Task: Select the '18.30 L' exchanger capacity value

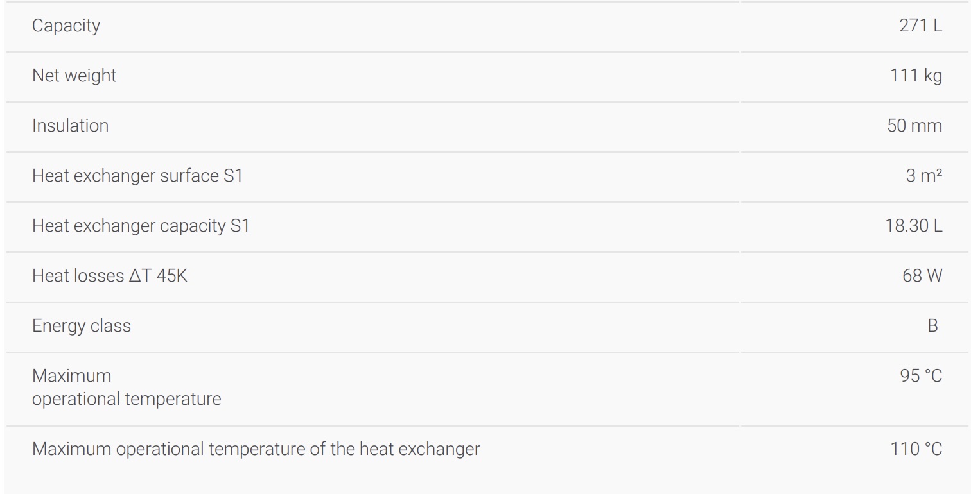Action: [x=914, y=226]
